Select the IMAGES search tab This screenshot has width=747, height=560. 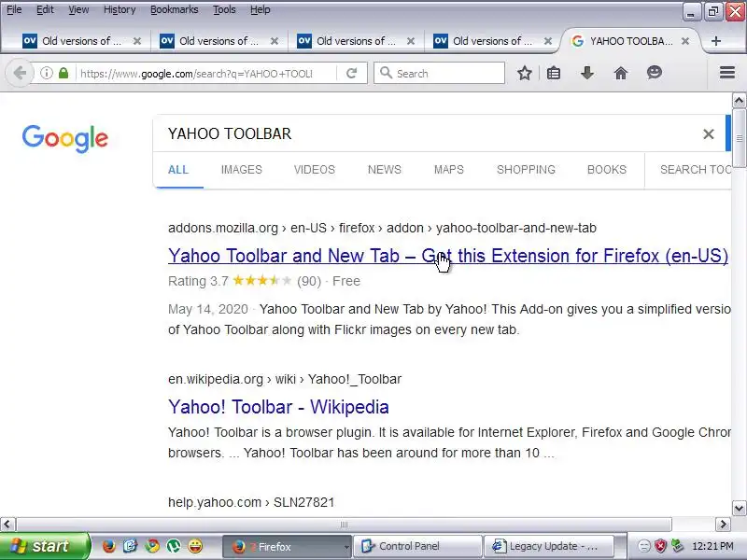(x=242, y=170)
